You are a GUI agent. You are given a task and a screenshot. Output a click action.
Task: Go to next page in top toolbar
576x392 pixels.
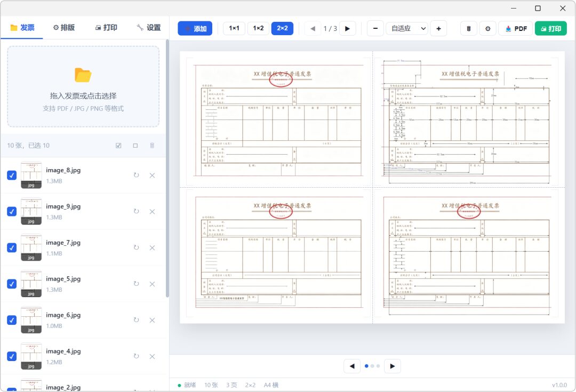tap(348, 28)
